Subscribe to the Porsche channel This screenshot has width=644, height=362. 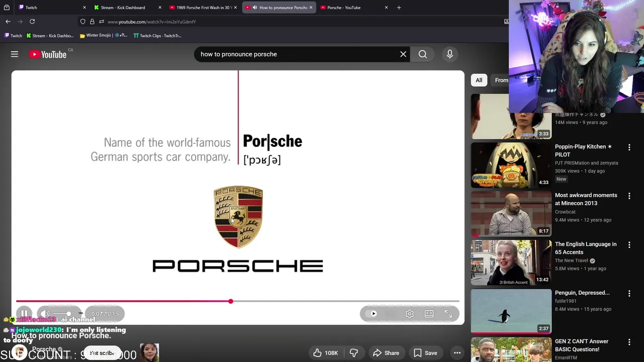click(x=102, y=353)
